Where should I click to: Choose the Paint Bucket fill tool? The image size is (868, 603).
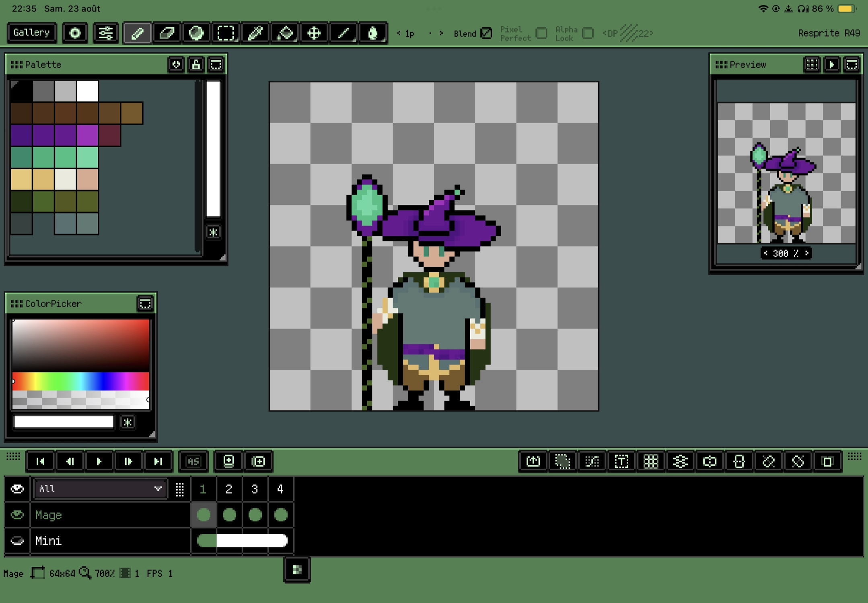point(285,33)
